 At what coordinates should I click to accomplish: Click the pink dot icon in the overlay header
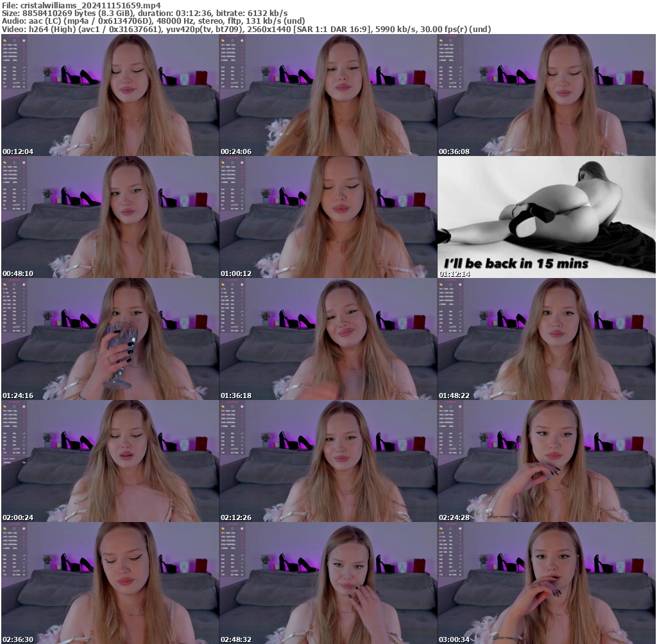tap(24, 40)
